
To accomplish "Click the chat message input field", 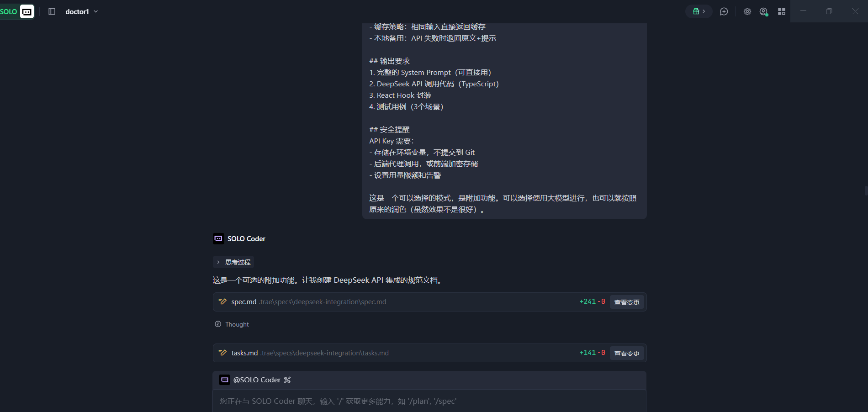I will point(429,401).
